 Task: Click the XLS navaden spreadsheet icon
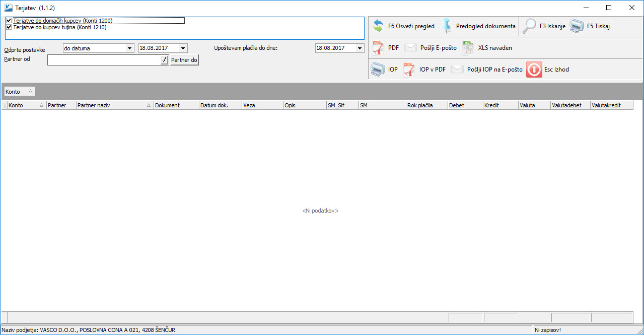pyautogui.click(x=468, y=48)
